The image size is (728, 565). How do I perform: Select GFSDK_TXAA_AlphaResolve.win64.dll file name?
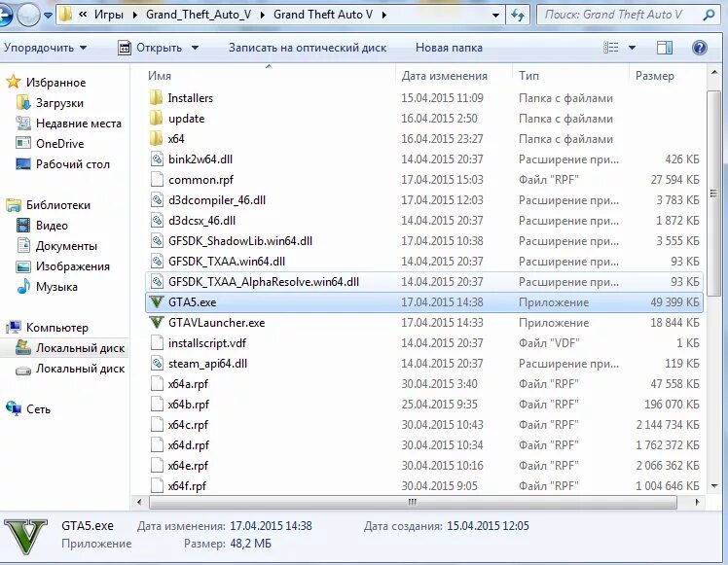[264, 282]
